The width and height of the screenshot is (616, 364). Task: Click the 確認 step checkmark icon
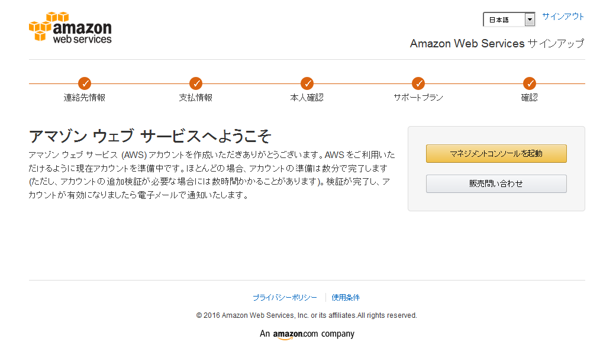pos(530,83)
